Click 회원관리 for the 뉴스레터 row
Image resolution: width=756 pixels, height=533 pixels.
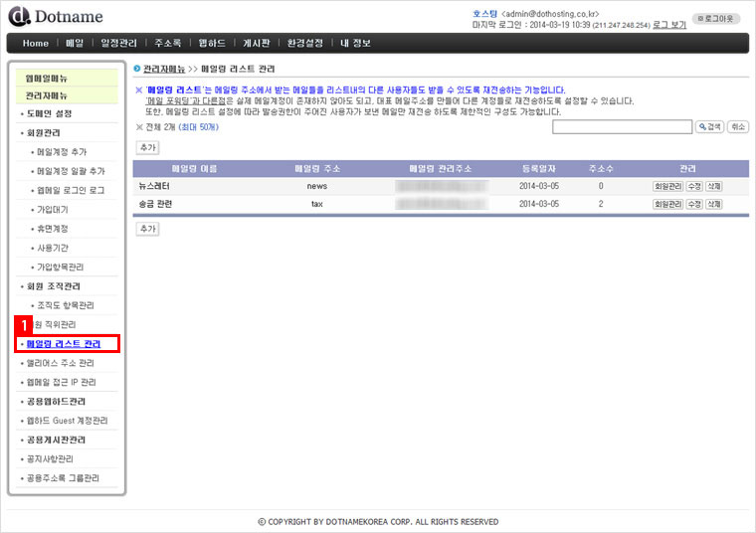pos(667,186)
